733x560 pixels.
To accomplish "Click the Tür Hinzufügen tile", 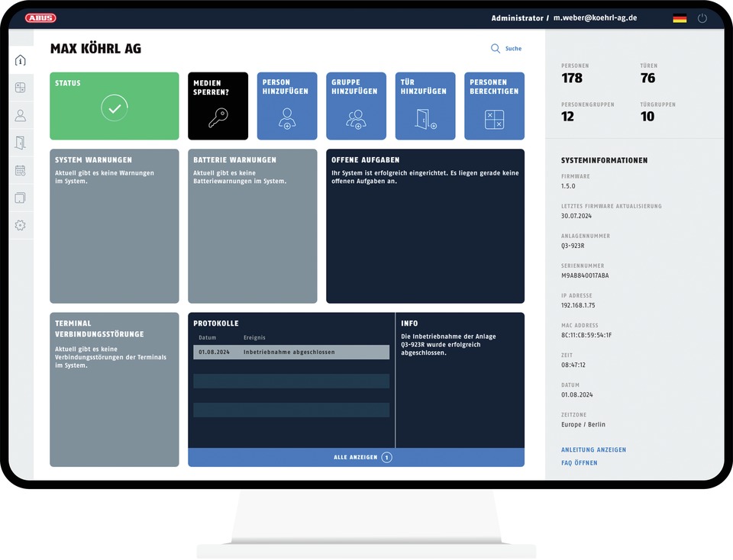I will click(x=425, y=106).
